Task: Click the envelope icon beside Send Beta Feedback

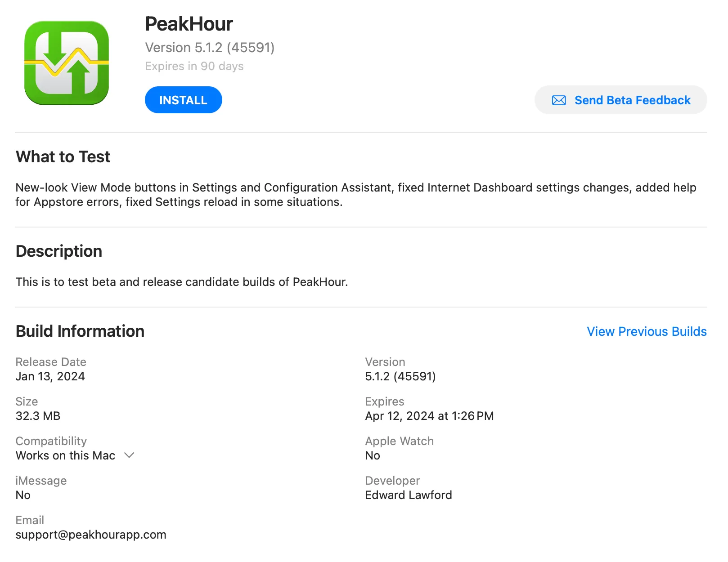Action: pyautogui.click(x=559, y=100)
